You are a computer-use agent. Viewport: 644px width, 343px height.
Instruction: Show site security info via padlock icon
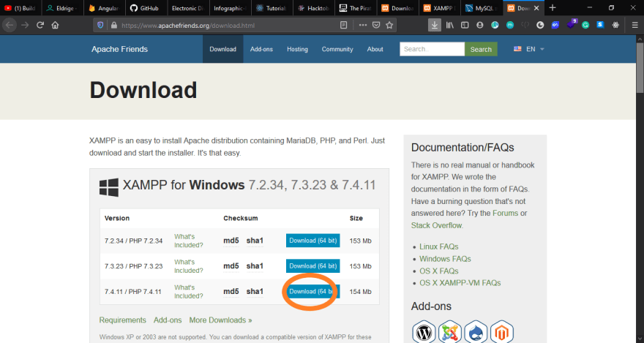(x=113, y=25)
